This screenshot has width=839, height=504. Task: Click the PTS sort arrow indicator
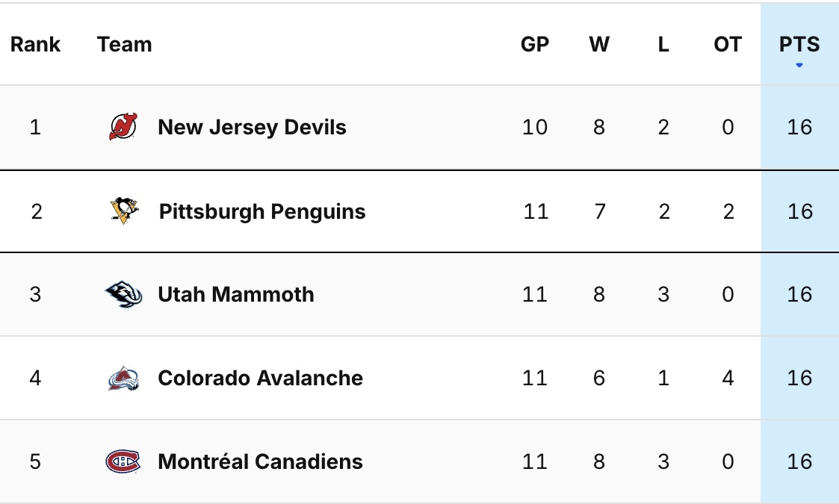[x=799, y=66]
